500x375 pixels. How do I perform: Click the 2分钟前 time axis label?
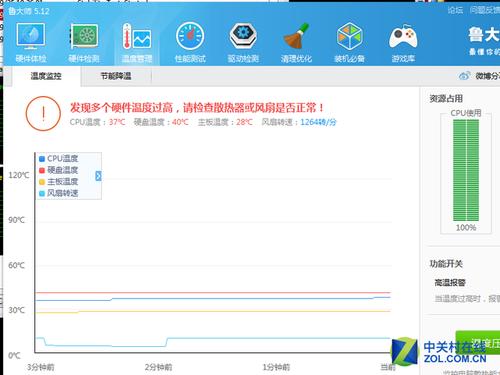click(158, 367)
